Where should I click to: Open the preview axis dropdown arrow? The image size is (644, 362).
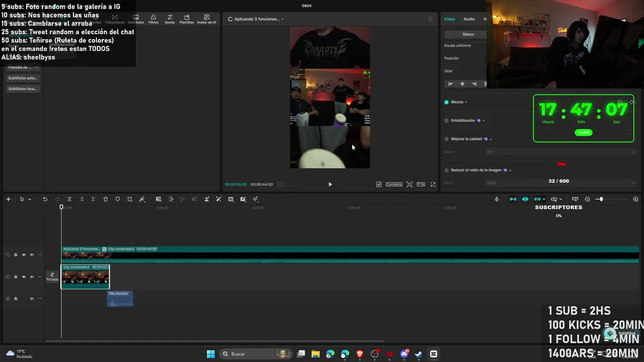coord(560,200)
